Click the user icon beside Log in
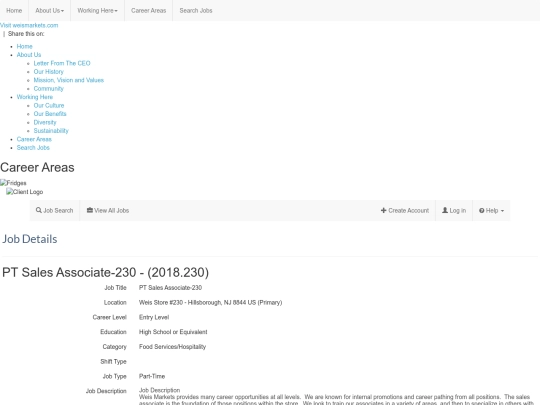The height and width of the screenshot is (405, 540). 445,210
